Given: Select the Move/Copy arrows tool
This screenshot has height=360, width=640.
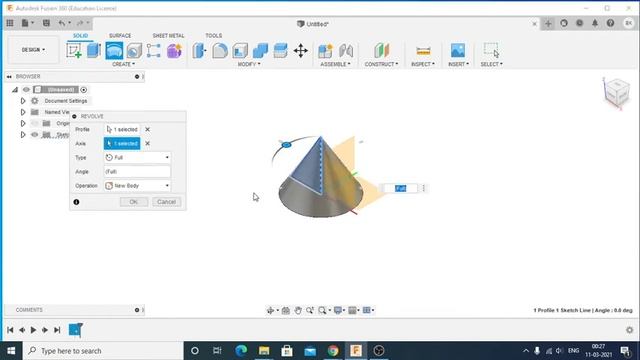Looking at the screenshot, I should pyautogui.click(x=301, y=51).
